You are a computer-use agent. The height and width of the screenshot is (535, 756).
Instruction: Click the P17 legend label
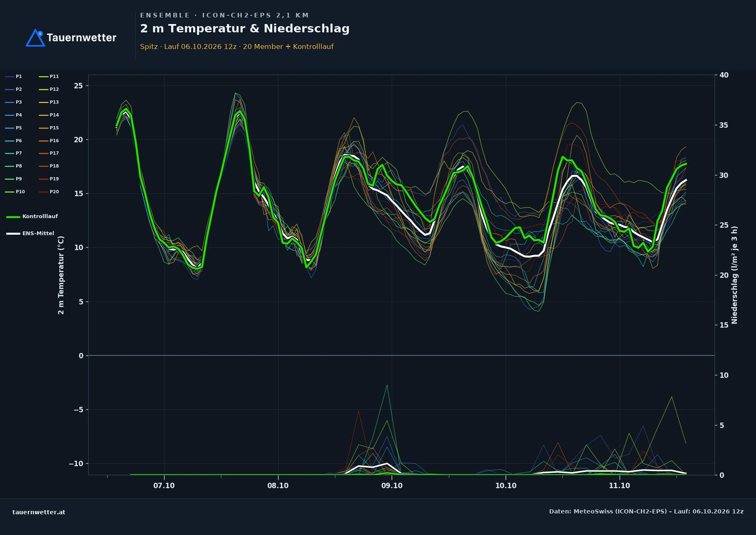coord(54,153)
